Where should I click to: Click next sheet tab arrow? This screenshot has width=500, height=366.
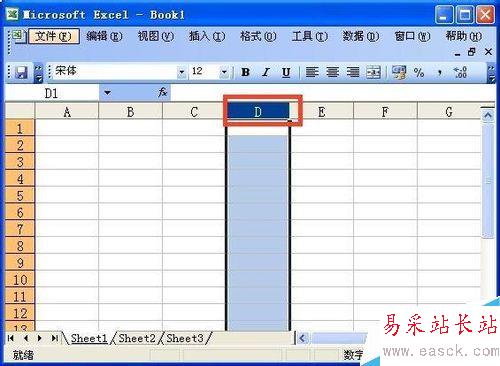click(x=40, y=338)
